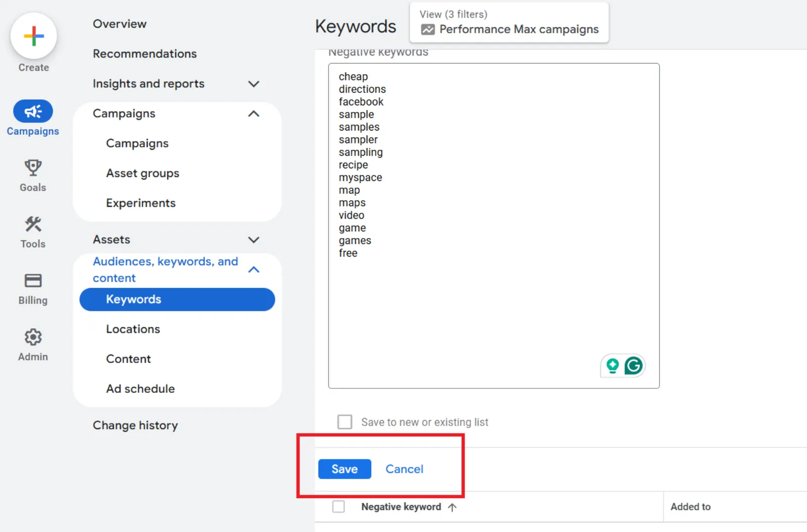Click the Cancel link
Image resolution: width=807 pixels, height=532 pixels.
click(405, 469)
